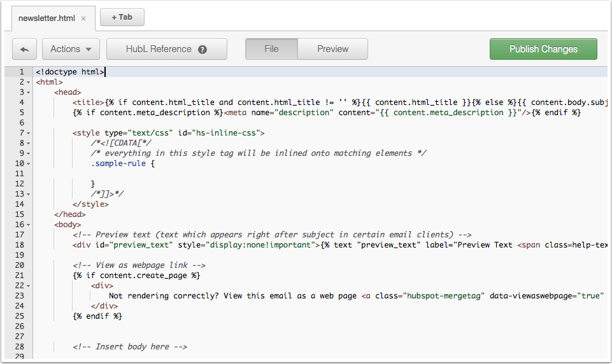Click the opening <body> tag
The image size is (612, 364).
coord(68,225)
